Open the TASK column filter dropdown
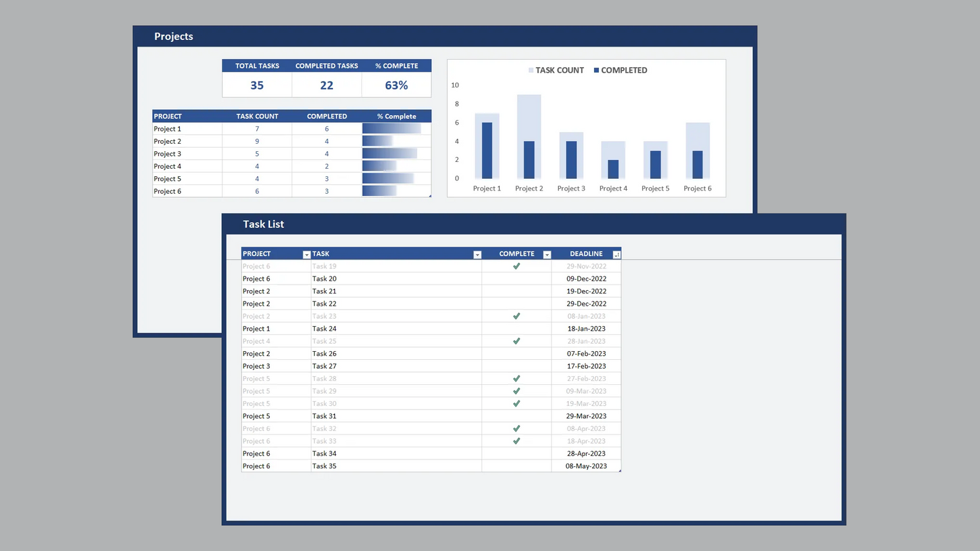980x551 pixels. (477, 255)
